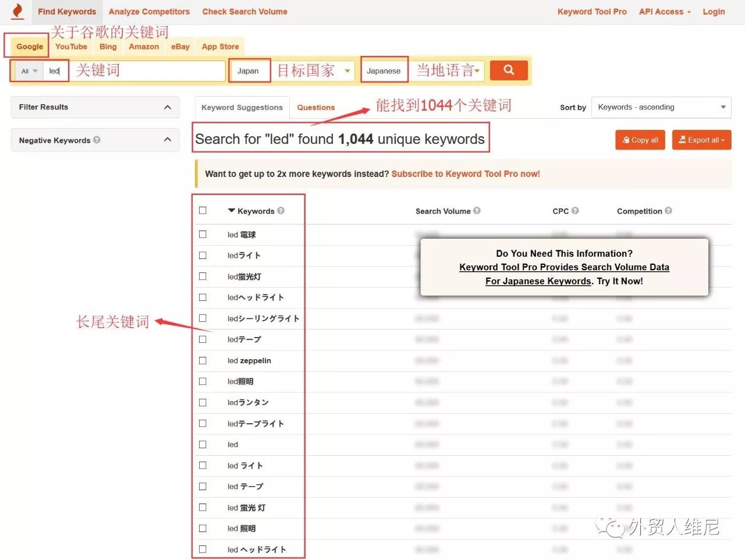Collapse the Filter Results panel

168,107
